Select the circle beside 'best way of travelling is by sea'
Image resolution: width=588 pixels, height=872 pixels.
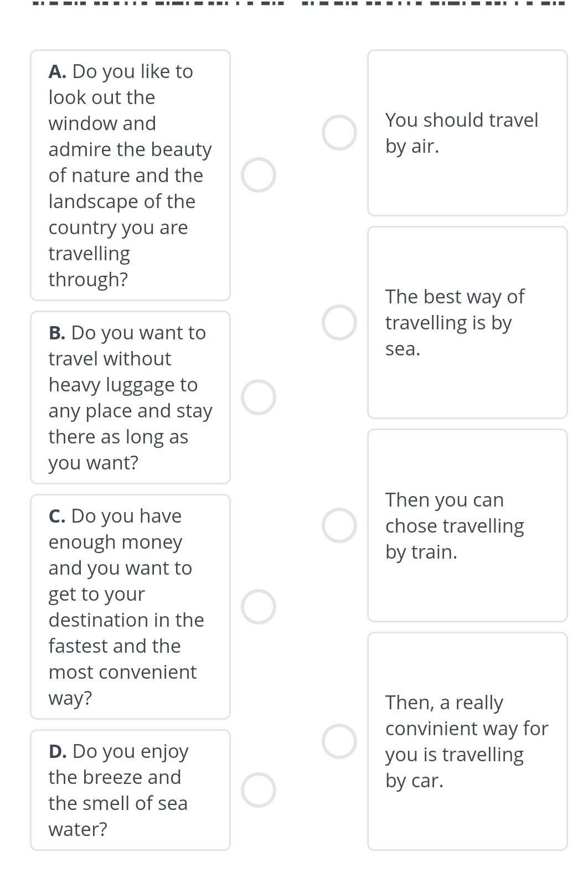(x=339, y=322)
